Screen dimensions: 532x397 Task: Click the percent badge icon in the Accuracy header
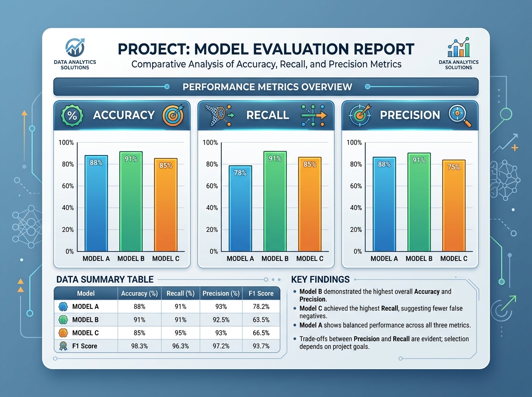[71, 115]
